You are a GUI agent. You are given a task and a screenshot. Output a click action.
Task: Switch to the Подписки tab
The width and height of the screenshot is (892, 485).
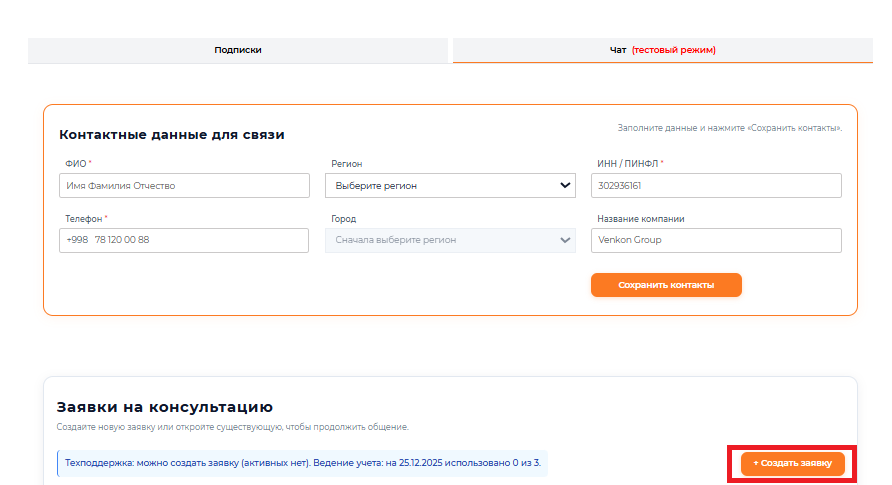pyautogui.click(x=238, y=50)
